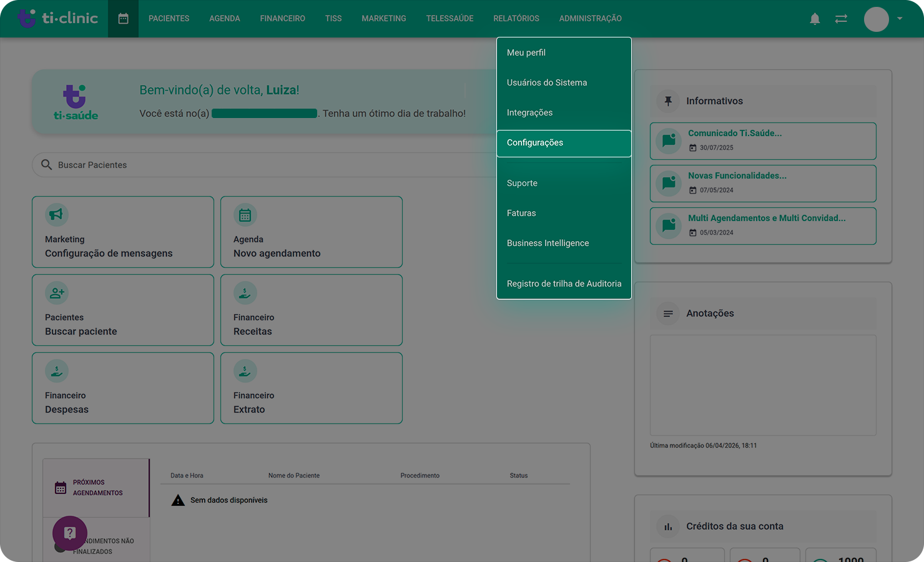Image resolution: width=924 pixels, height=562 pixels.
Task: Open the purple help question button
Action: pyautogui.click(x=70, y=533)
